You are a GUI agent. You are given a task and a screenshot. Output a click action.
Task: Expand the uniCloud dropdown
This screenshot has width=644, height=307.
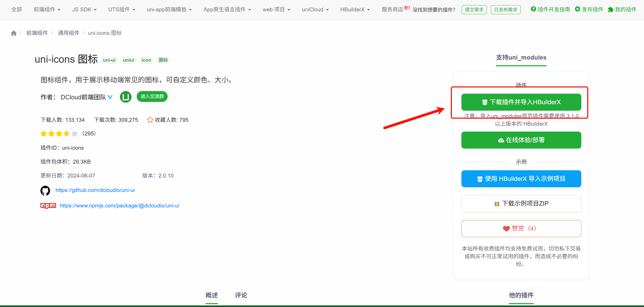tap(315, 10)
